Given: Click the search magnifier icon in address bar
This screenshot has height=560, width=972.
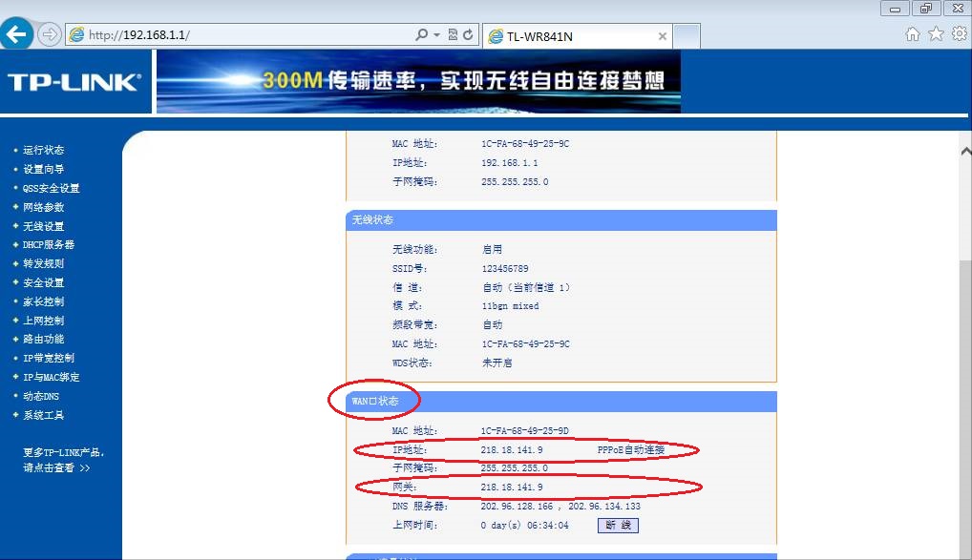Looking at the screenshot, I should point(421,35).
